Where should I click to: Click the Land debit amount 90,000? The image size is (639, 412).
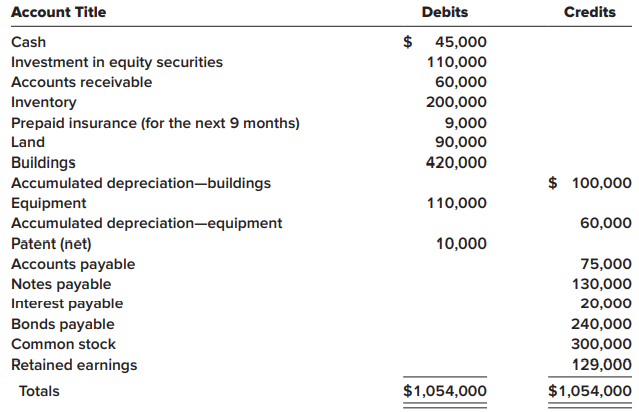click(x=461, y=143)
